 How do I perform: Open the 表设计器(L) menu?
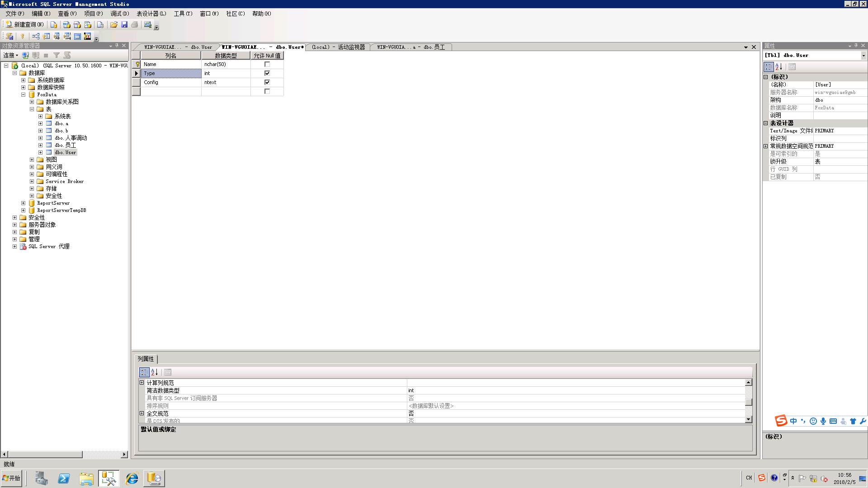[x=151, y=14]
